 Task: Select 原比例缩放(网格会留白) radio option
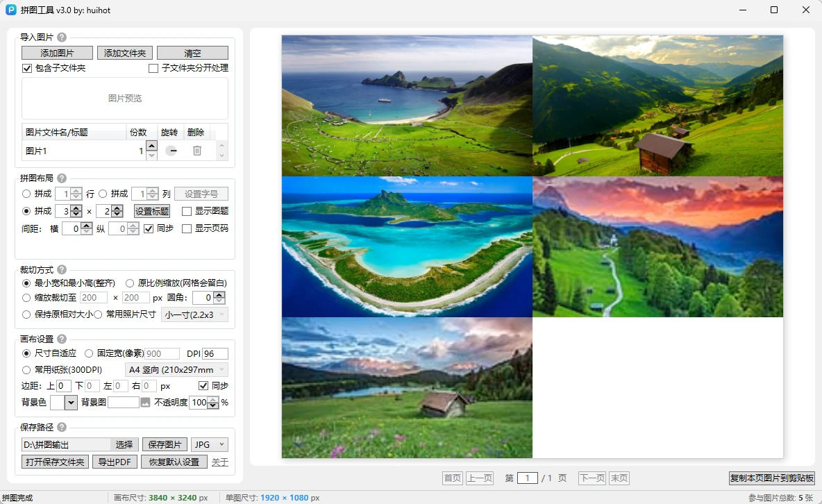tap(130, 283)
